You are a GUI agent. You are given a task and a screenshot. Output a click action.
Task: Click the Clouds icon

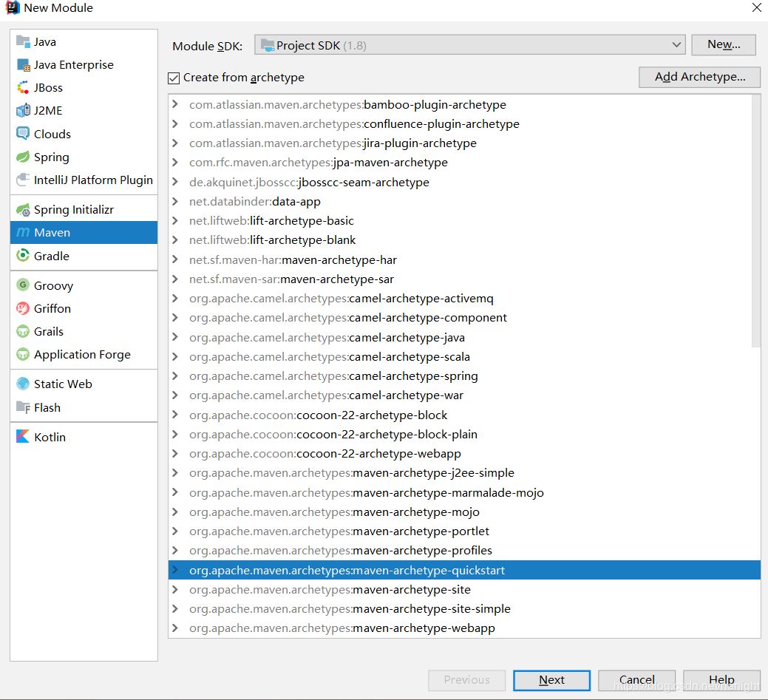pos(23,134)
